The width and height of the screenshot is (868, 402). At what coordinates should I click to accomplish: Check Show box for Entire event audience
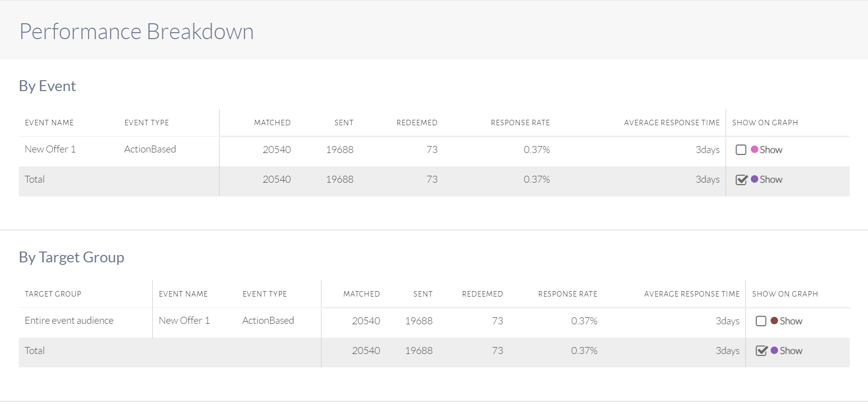[761, 321]
